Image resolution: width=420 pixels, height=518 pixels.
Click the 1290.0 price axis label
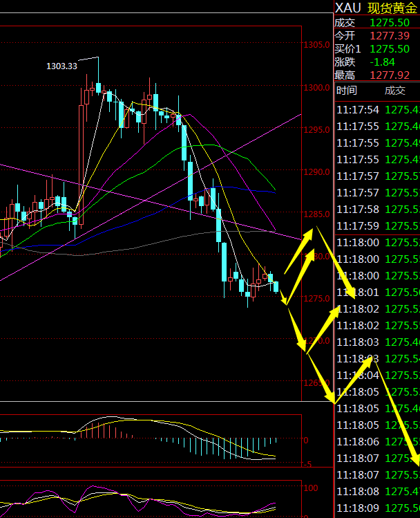coord(317,172)
